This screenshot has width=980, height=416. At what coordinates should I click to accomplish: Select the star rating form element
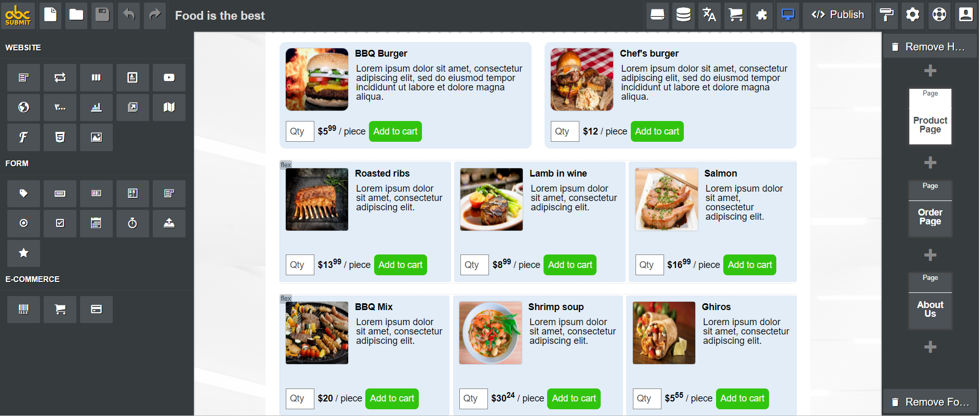pos(23,253)
